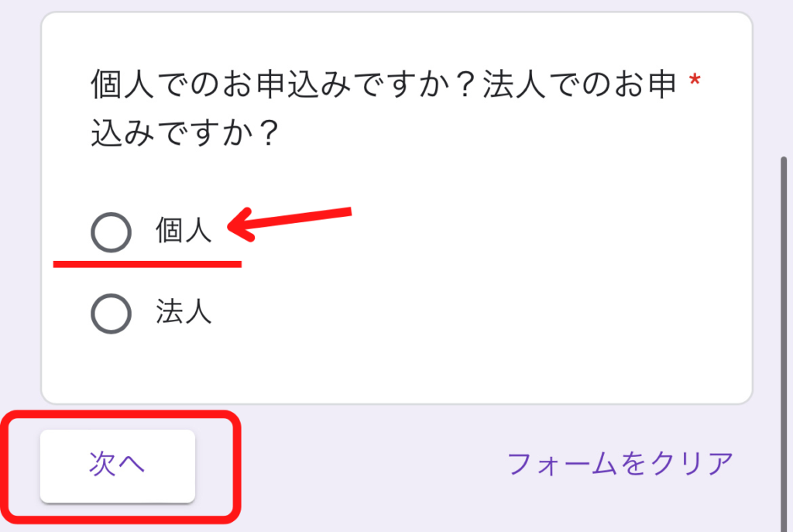Select the 法人 radio button

112,314
